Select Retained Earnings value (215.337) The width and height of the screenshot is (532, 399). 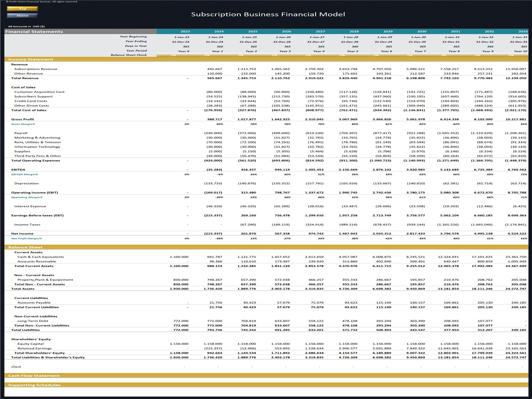coord(213,348)
